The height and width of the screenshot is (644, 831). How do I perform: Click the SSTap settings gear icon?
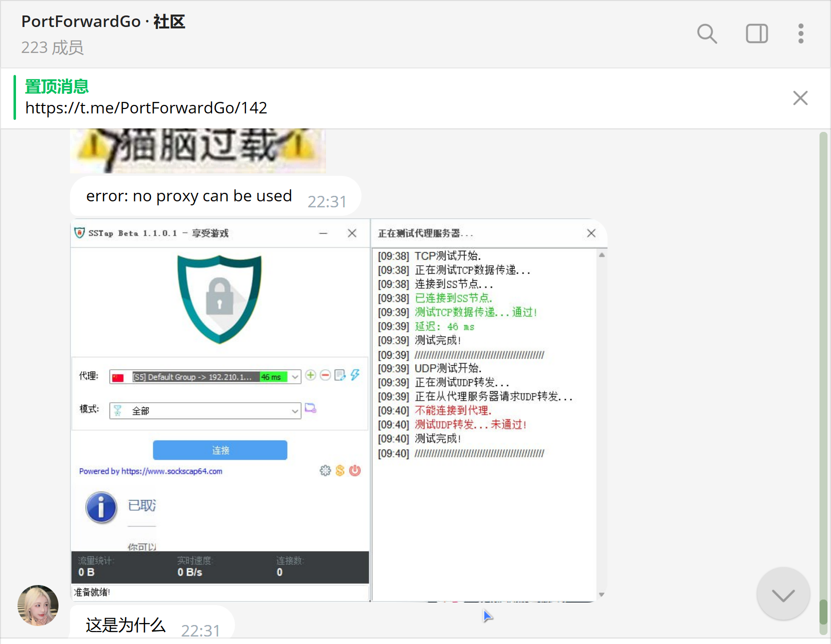(325, 471)
